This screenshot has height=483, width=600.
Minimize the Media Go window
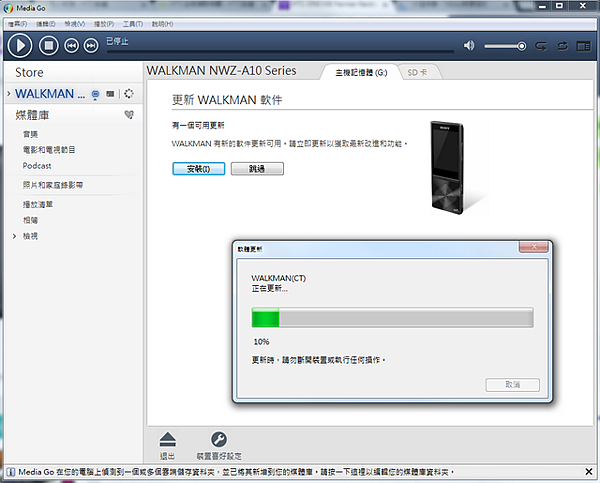pos(542,6)
